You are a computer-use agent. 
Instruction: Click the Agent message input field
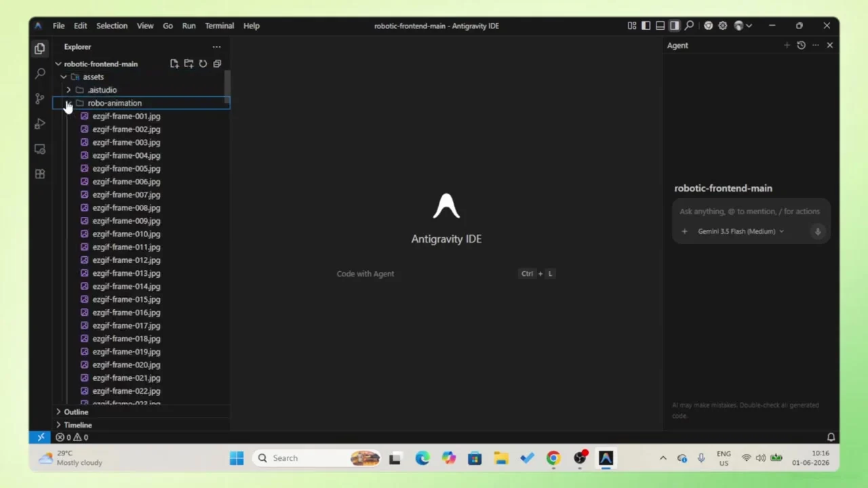tap(751, 211)
